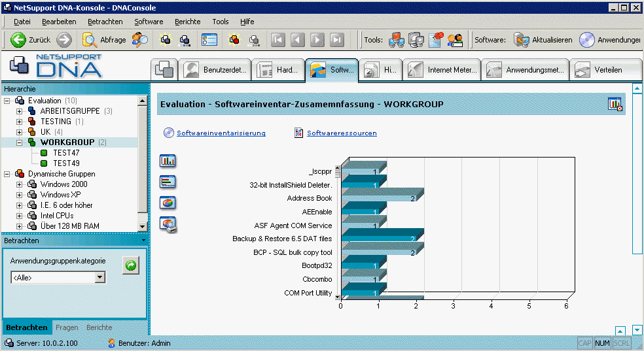This screenshot has height=351, width=644.
Task: Switch to Internet Meter... tab
Action: [442, 70]
